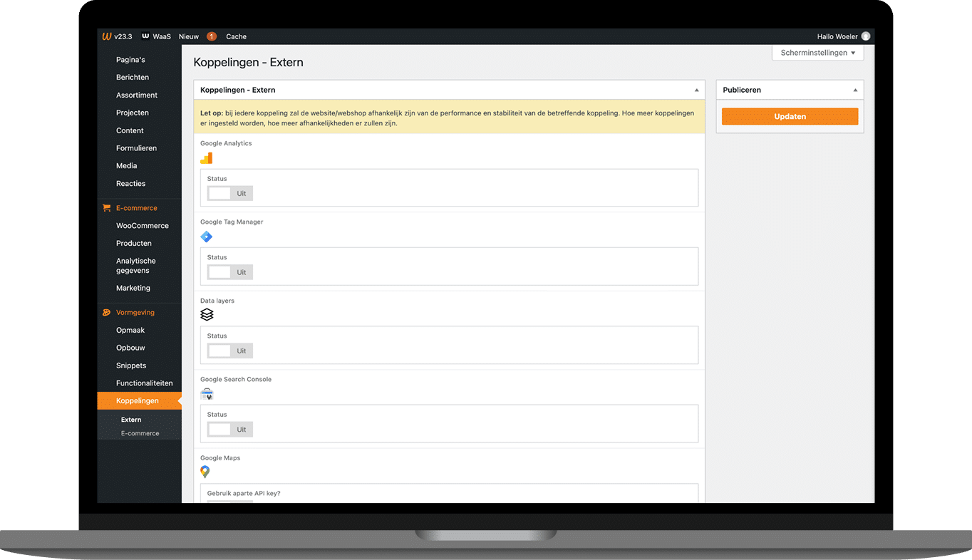Viewport: 972px width, 560px height.
Task: Open the orange notification badge showing 1
Action: tap(212, 36)
